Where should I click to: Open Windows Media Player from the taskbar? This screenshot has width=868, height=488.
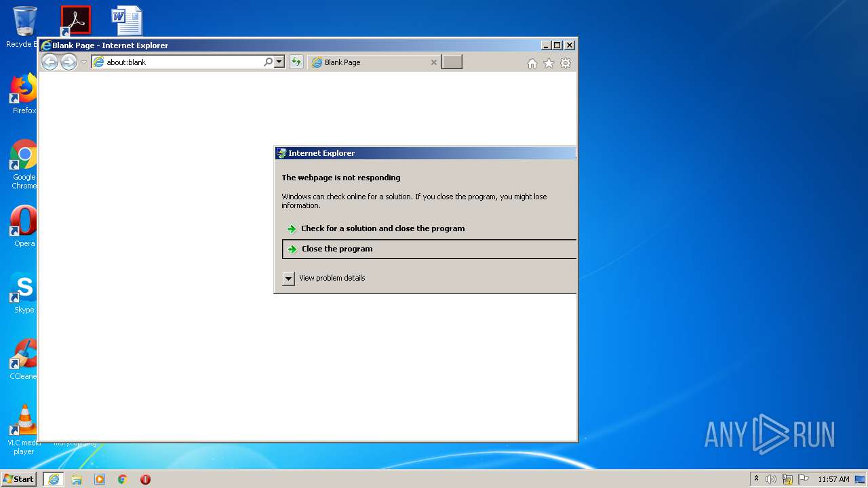tap(100, 479)
